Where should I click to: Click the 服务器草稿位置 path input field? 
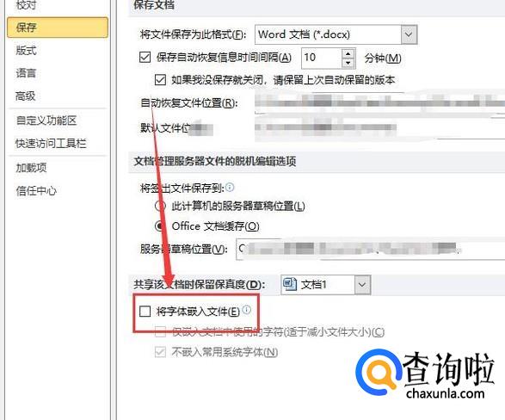point(371,249)
